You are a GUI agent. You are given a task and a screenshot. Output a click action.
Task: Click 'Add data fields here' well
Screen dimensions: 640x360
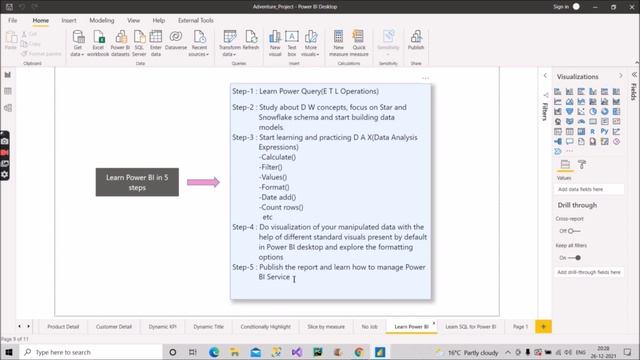pos(589,189)
